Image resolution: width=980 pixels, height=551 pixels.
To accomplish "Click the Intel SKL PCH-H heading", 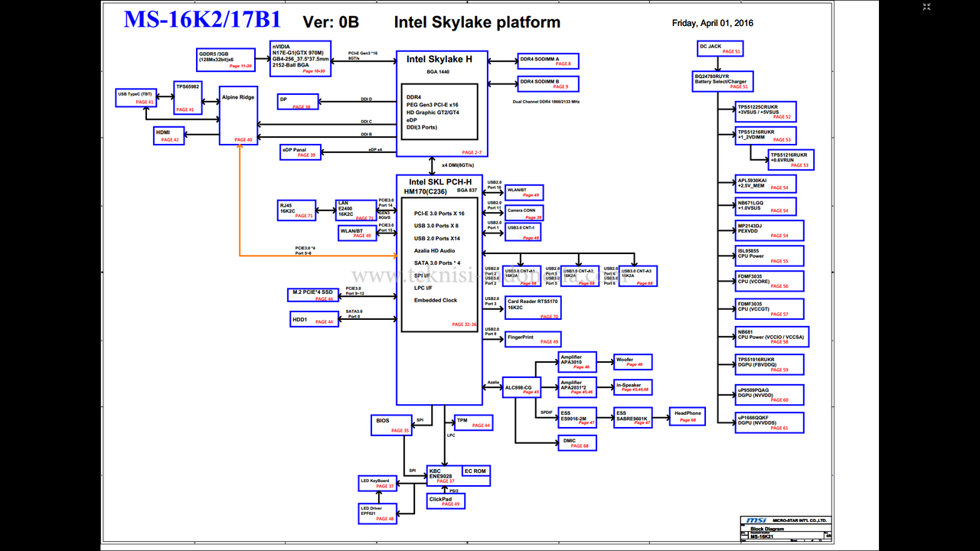I will point(439,181).
